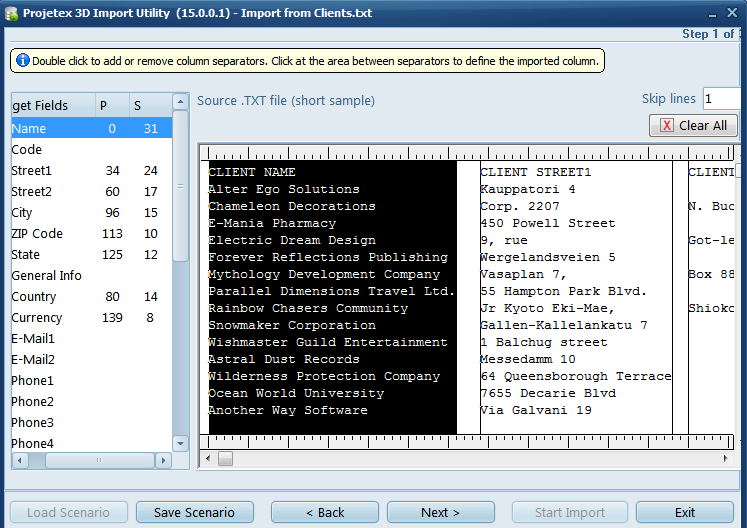This screenshot has height=528, width=747.
Task: Click 'Via Galvani 19' sample text
Action: click(x=535, y=410)
